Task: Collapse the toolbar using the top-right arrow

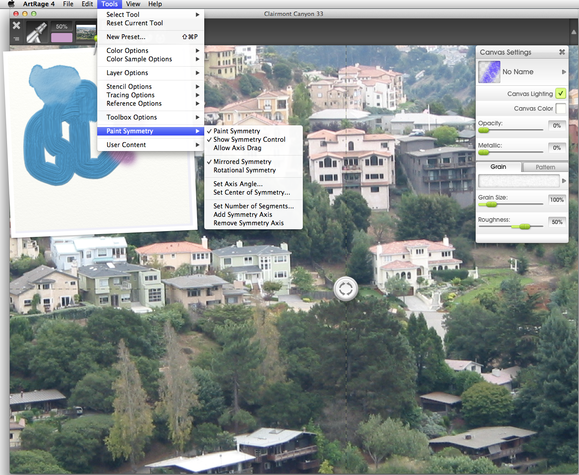Action: (x=574, y=32)
